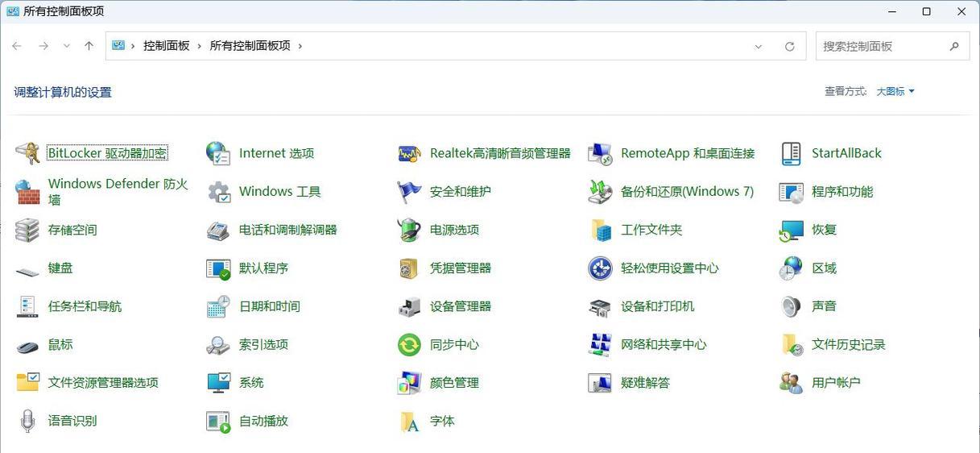Expand the recent locations chevron

coord(66,46)
